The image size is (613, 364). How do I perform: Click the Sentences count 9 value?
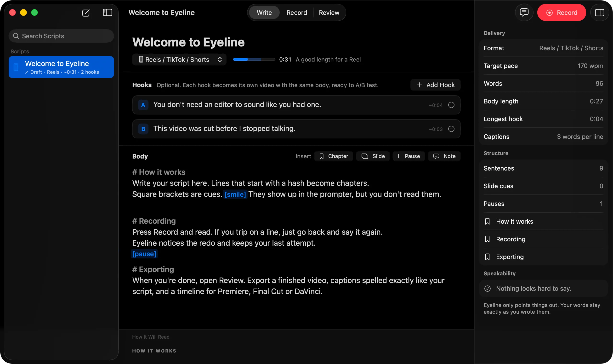click(x=601, y=168)
